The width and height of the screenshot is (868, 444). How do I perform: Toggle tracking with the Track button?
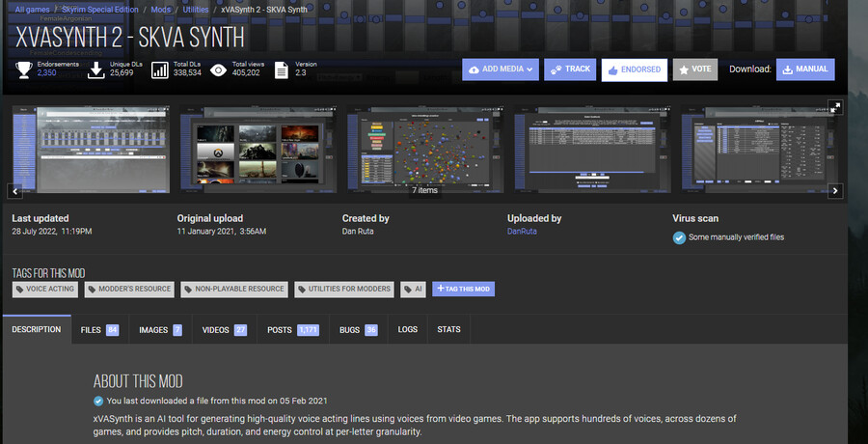(570, 69)
